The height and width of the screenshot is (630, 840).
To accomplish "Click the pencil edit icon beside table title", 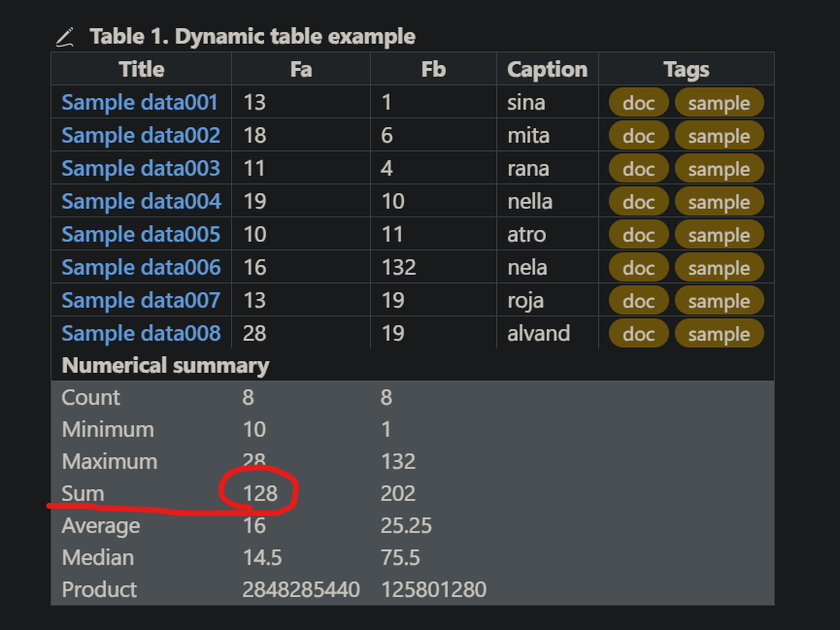I will tap(65, 38).
